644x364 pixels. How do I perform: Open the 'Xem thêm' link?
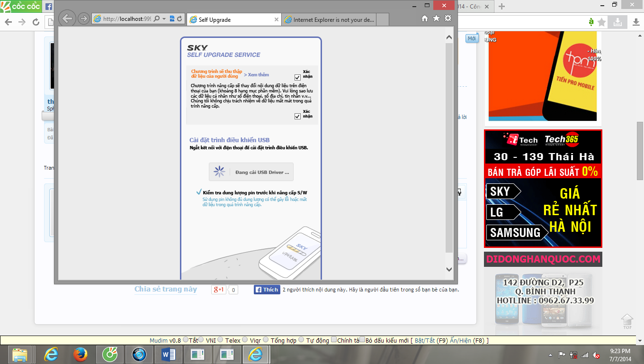pos(257,75)
